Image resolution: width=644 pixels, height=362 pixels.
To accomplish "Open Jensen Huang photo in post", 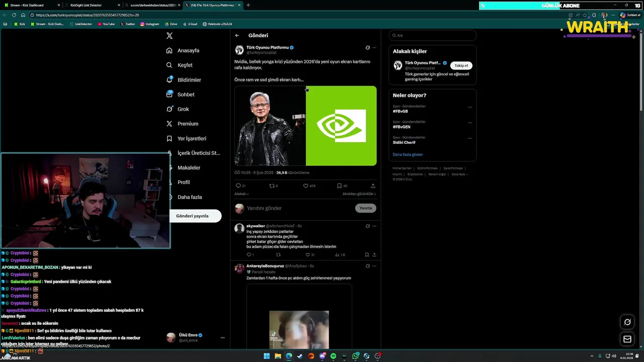I will (270, 126).
